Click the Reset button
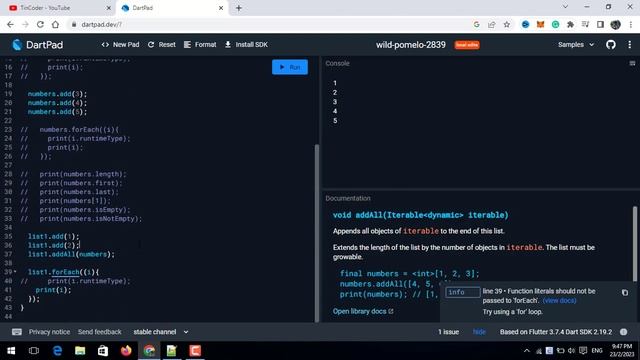 point(162,44)
